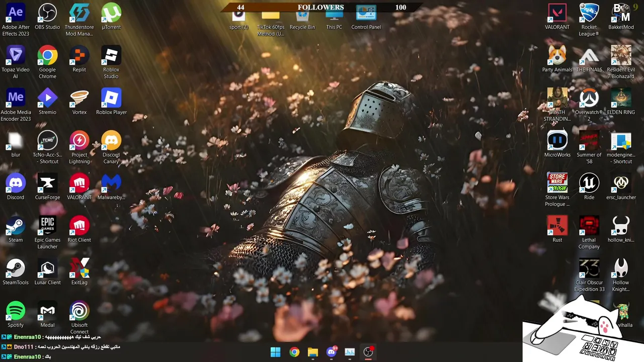Launch Resident Evil 7 Biohazard shortcut
The width and height of the screenshot is (644, 362).
pos(621,55)
